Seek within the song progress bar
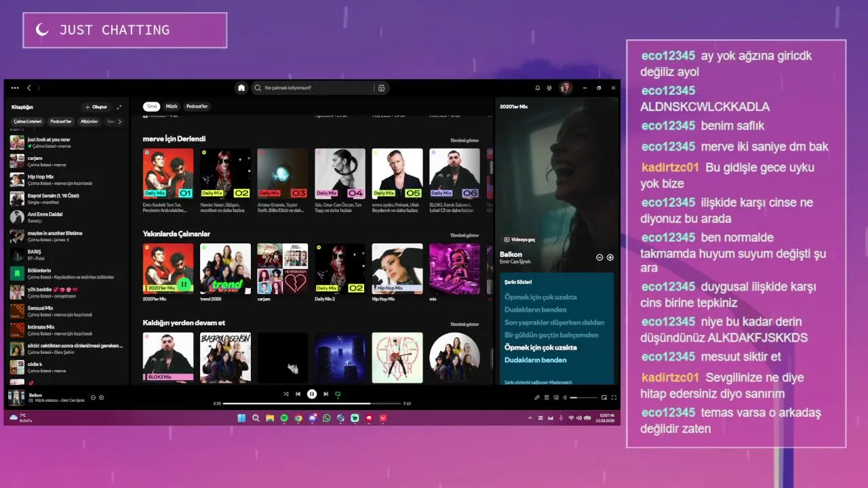The image size is (868, 488). tap(312, 403)
